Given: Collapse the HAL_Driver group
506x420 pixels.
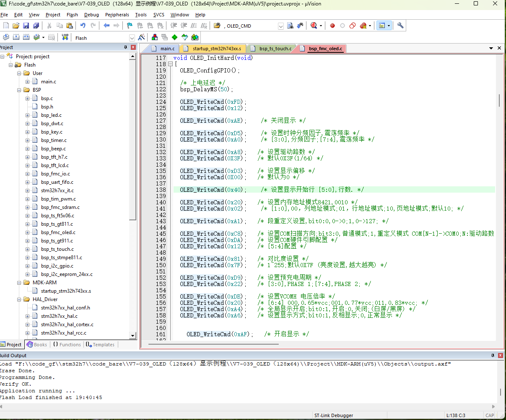Looking at the screenshot, I should pos(19,299).
